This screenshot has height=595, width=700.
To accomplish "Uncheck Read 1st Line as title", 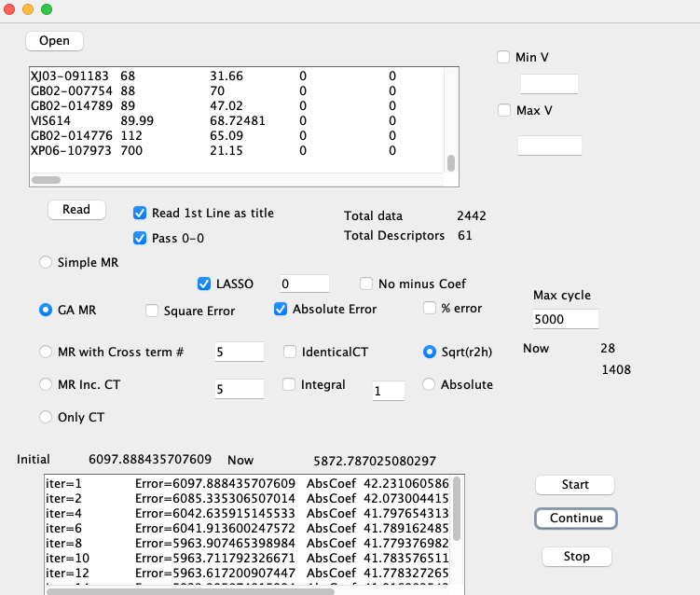I will 141,213.
